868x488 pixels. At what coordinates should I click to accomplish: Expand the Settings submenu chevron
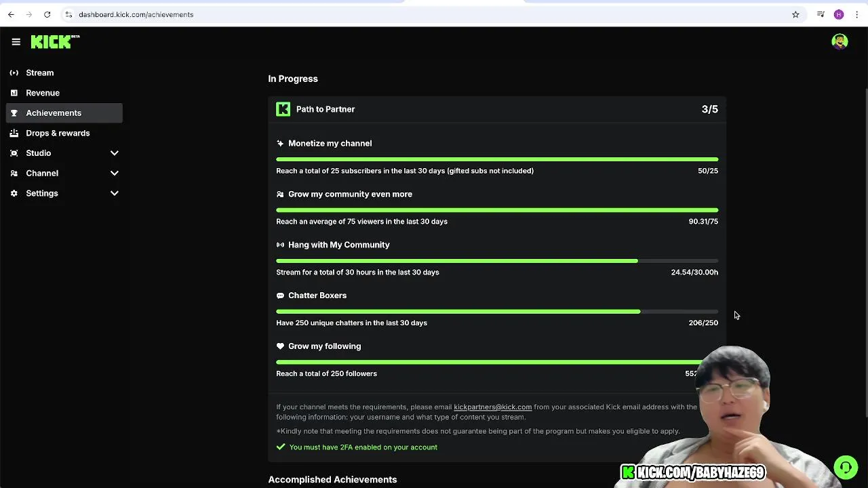(x=114, y=193)
